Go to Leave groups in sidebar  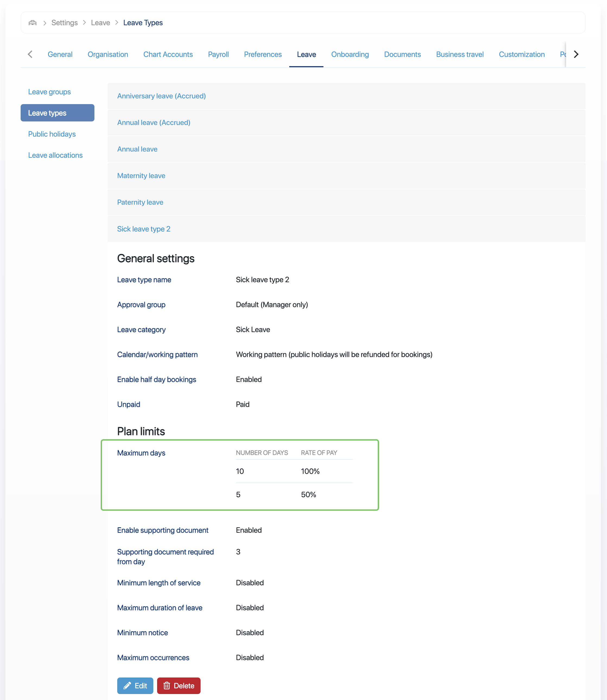point(49,92)
